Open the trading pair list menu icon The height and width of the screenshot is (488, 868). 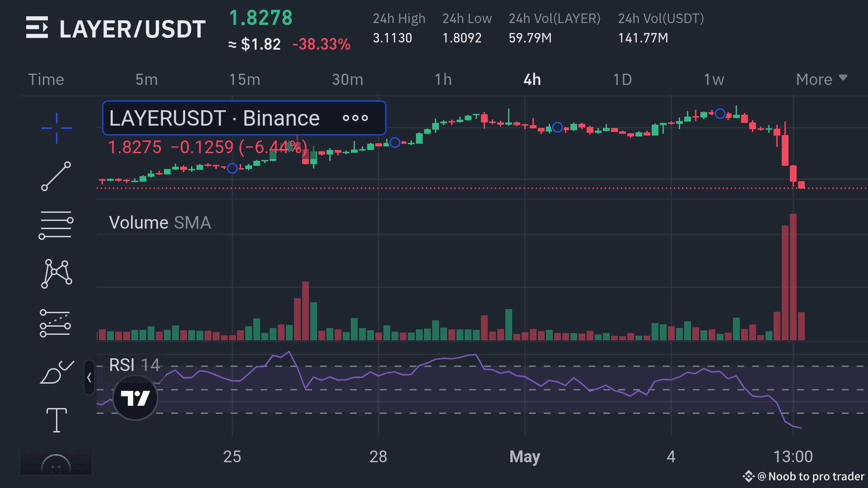(37, 28)
